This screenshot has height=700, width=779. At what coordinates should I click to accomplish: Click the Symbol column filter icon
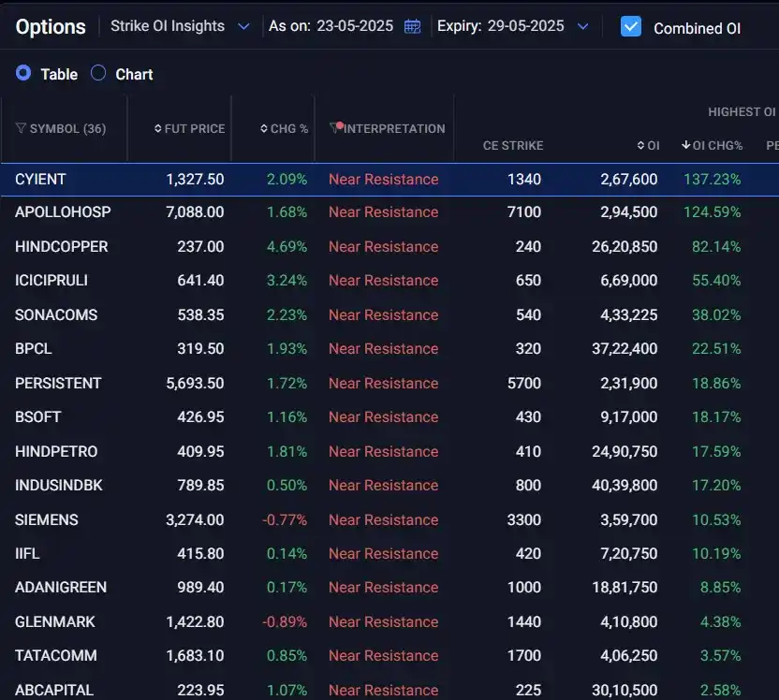pos(21,128)
